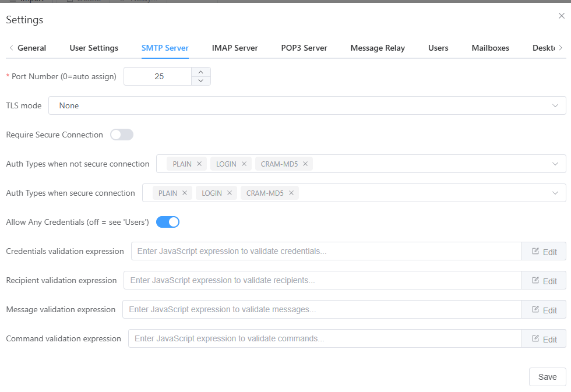Viewport: 571px width, 392px height.
Task: Switch to the Message Relay tab
Action: (378, 48)
